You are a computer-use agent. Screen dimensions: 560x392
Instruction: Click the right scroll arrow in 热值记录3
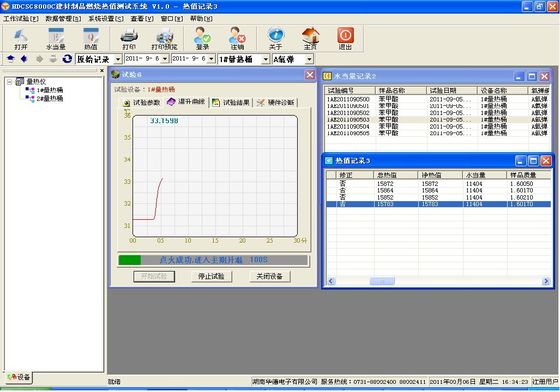[546, 281]
